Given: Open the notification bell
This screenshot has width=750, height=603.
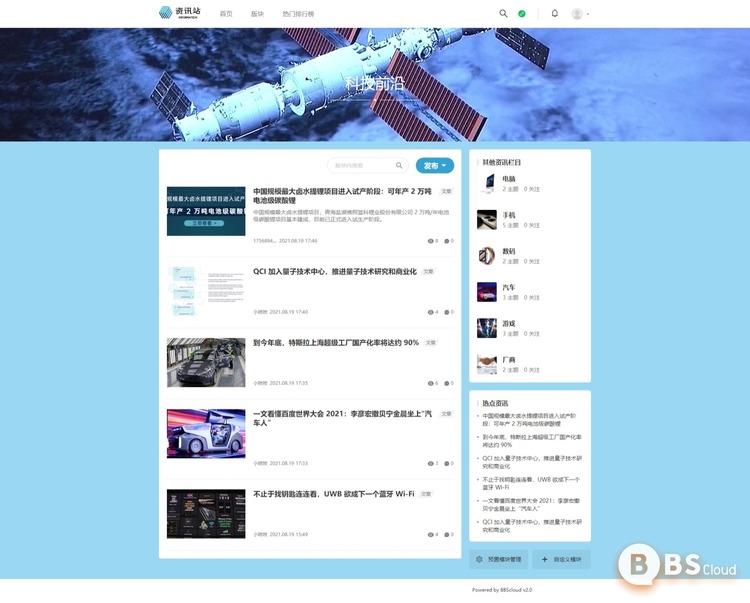Looking at the screenshot, I should coord(554,13).
